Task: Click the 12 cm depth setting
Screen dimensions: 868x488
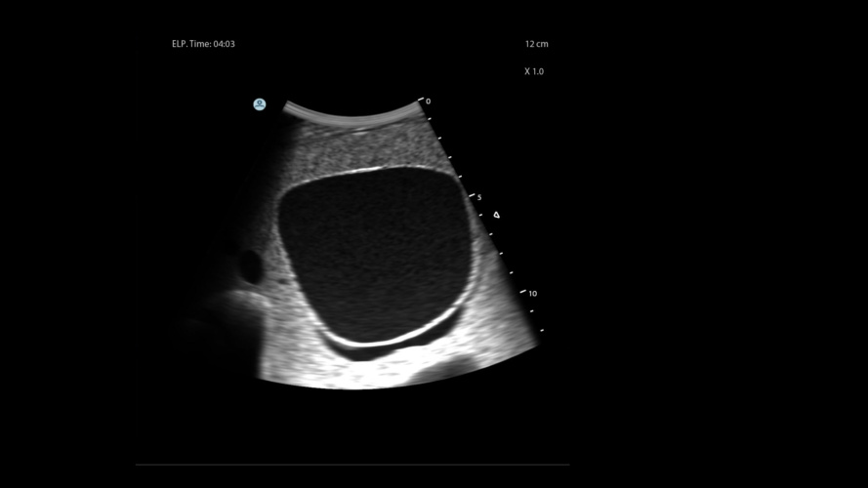Action: (x=536, y=44)
